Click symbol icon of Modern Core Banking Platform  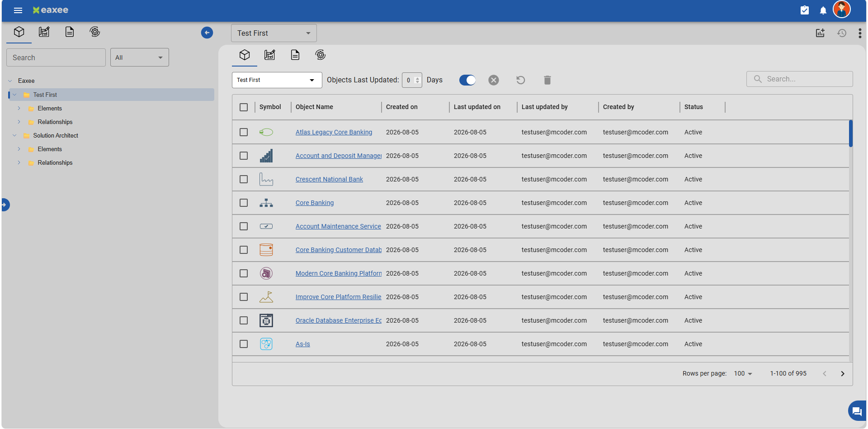(x=266, y=273)
